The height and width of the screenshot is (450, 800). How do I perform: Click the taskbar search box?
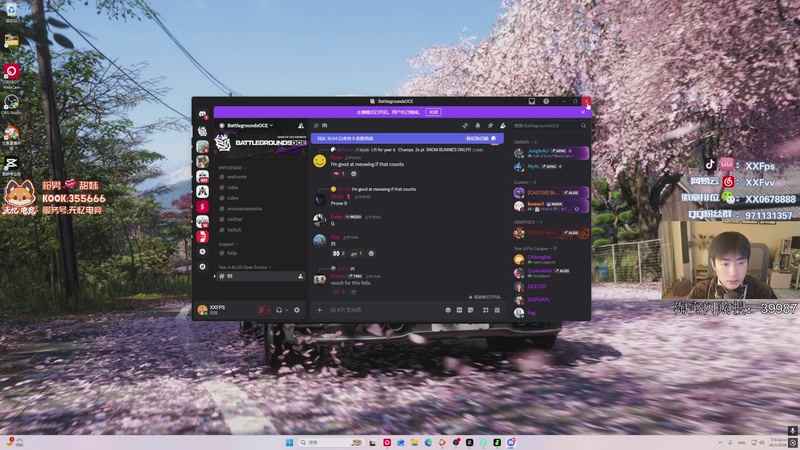pos(331,442)
